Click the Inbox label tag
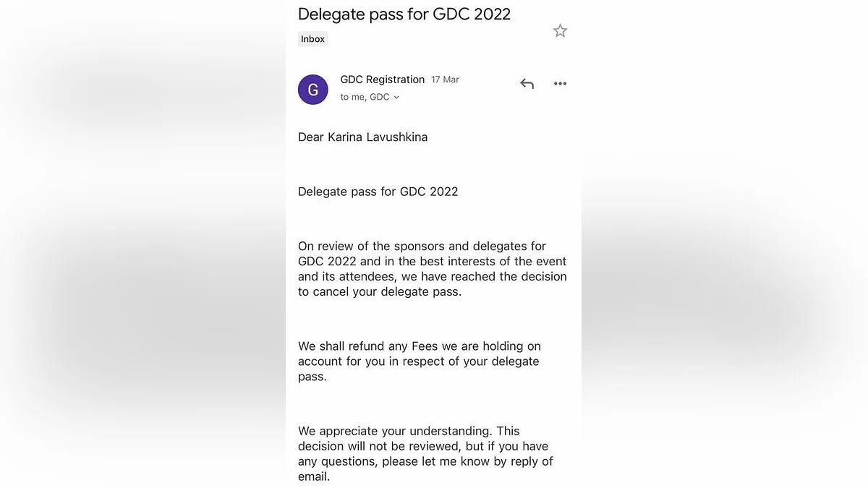 [313, 39]
